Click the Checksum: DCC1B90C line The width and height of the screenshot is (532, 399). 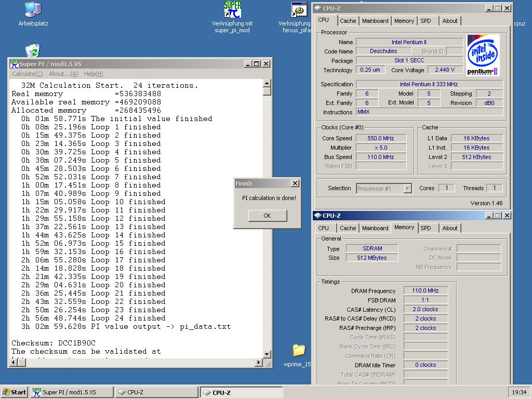(x=54, y=343)
